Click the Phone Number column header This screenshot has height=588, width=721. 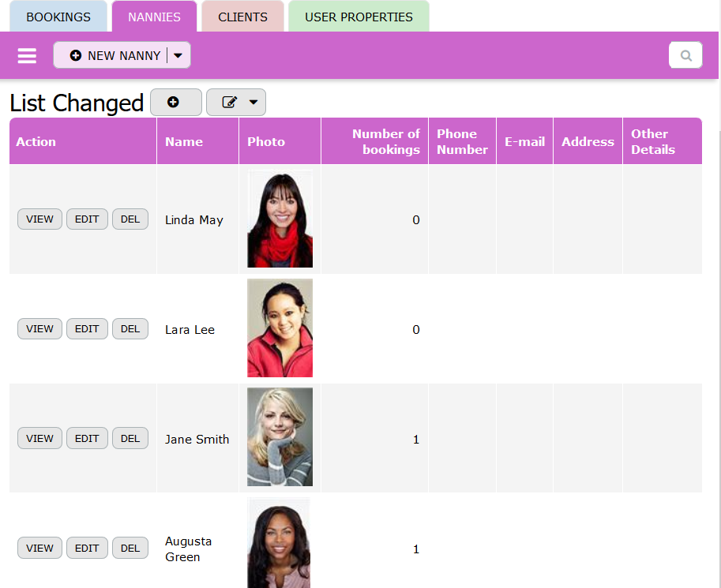pyautogui.click(x=462, y=142)
